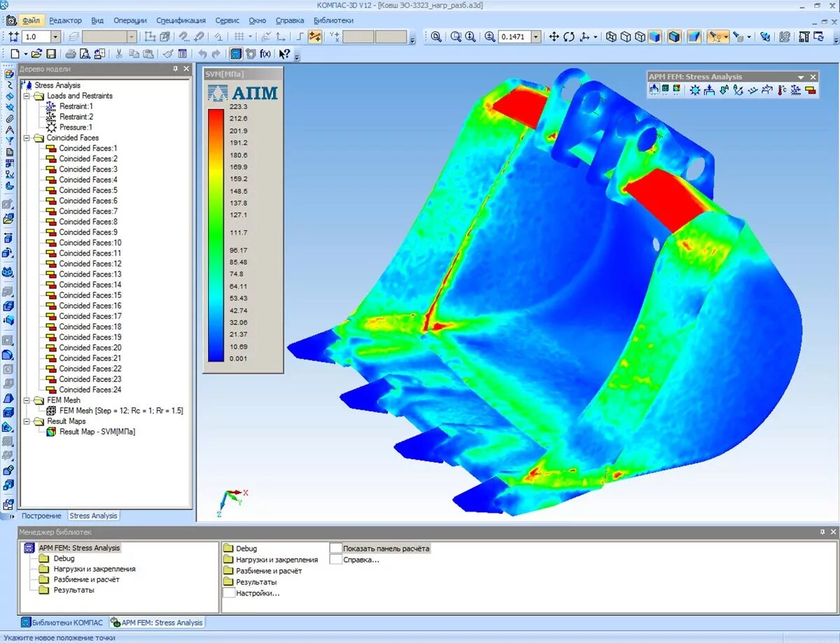The width and height of the screenshot is (840, 643).
Task: Click the Save document floppy icon
Action: coord(52,53)
